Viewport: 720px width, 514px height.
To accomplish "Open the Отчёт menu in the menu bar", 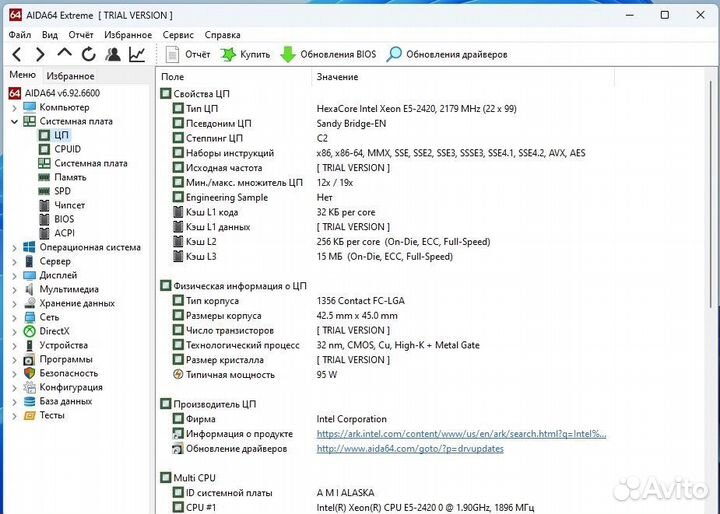I will click(81, 35).
